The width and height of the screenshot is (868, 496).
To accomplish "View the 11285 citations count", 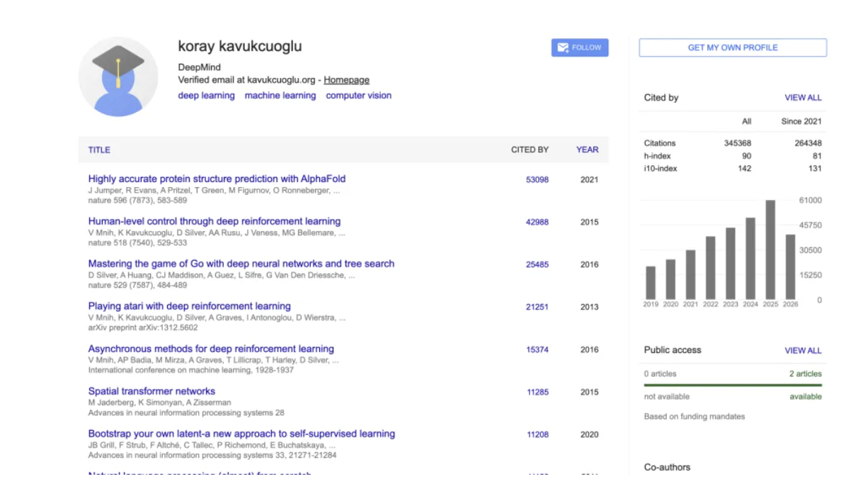I will coord(537,393).
